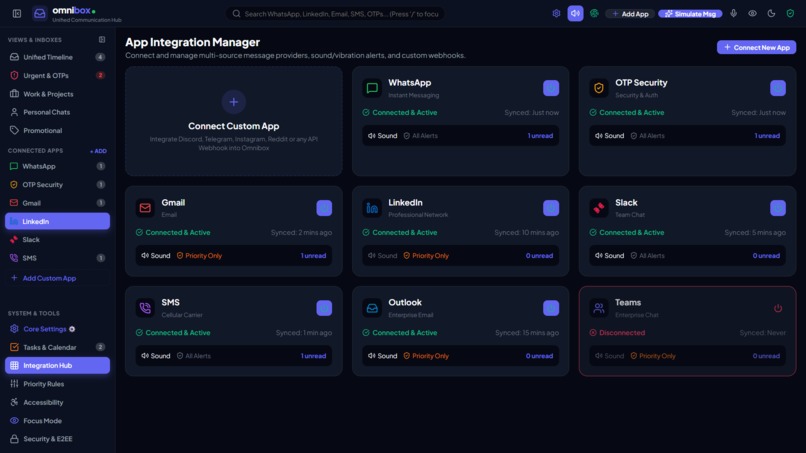This screenshot has width=806, height=453.
Task: Open Priority Rules
Action: click(57, 384)
